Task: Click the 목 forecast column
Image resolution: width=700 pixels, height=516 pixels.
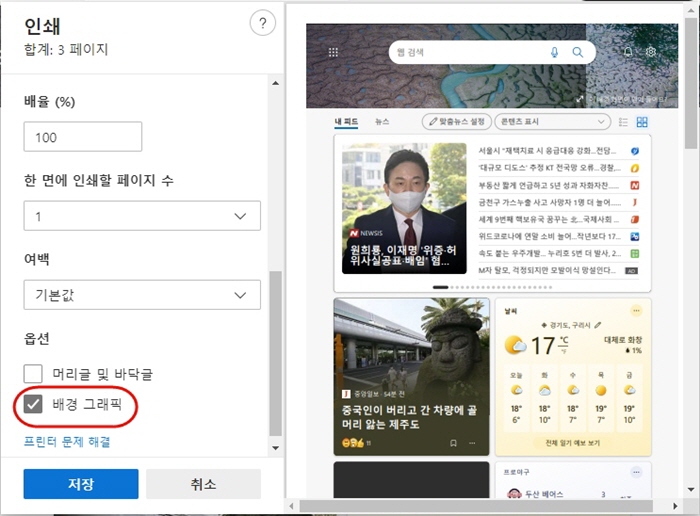Action: 601,398
